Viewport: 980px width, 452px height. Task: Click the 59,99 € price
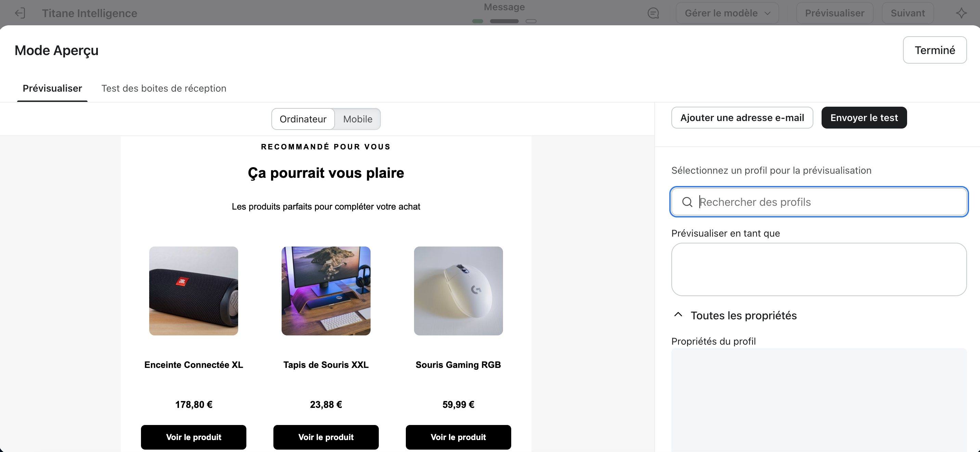point(459,404)
